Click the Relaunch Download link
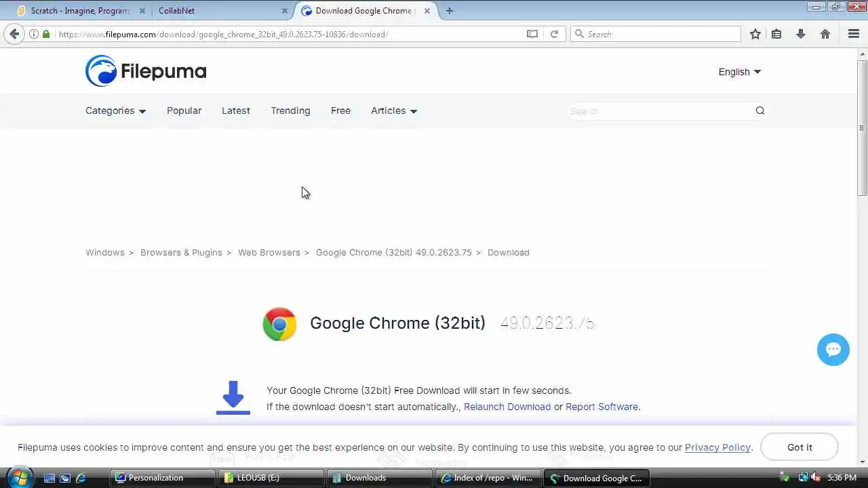This screenshot has width=868, height=488. tap(507, 407)
